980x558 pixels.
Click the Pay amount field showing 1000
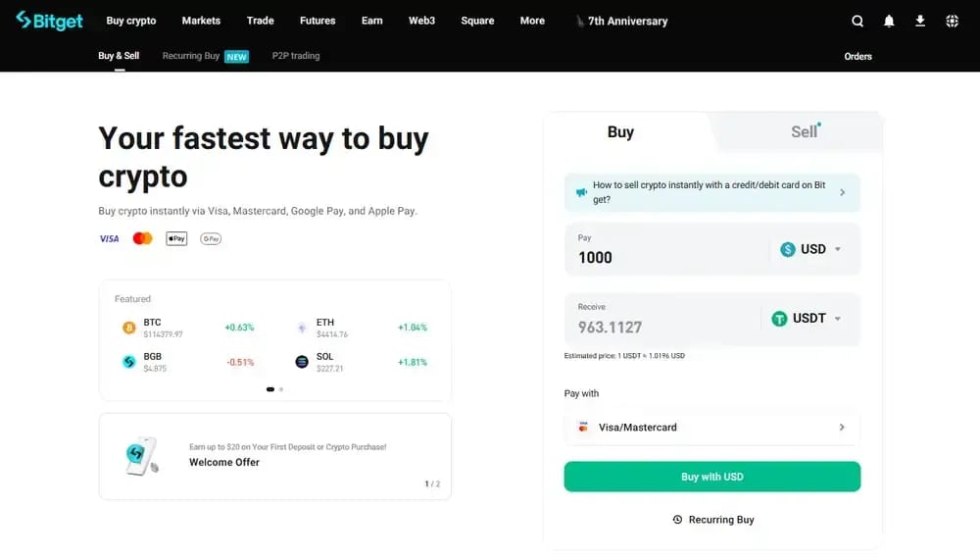(666, 250)
